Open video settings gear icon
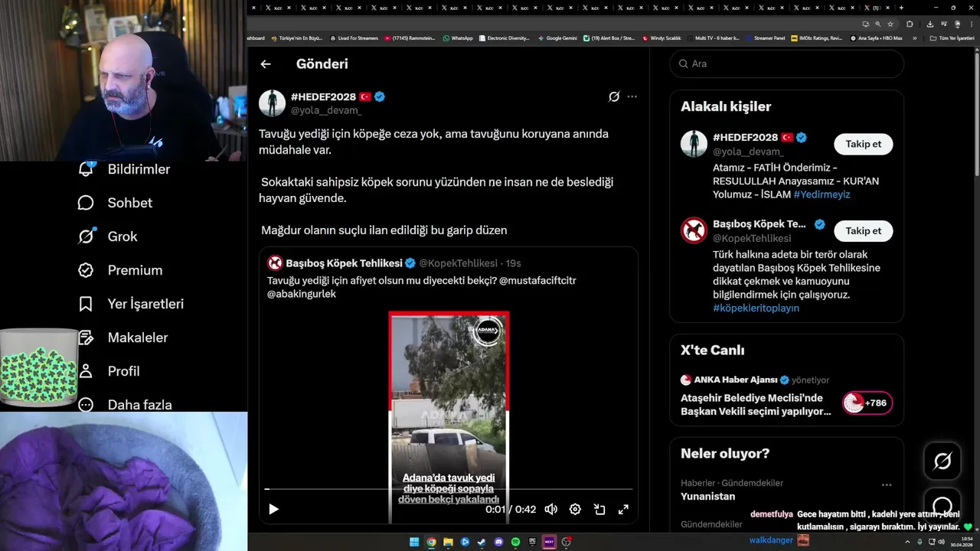This screenshot has width=980, height=551. (575, 509)
